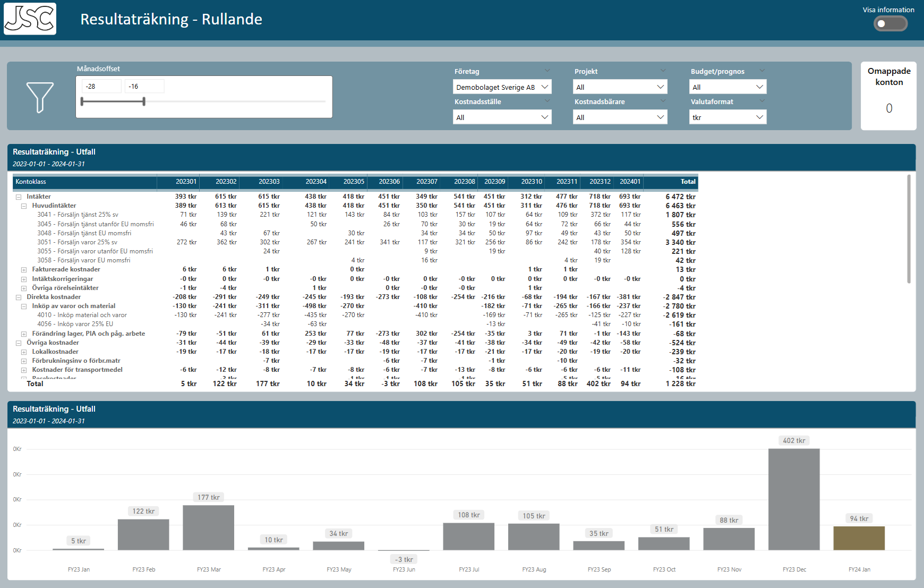Collapse the Intäkter row
The image size is (924, 588).
[19, 197]
